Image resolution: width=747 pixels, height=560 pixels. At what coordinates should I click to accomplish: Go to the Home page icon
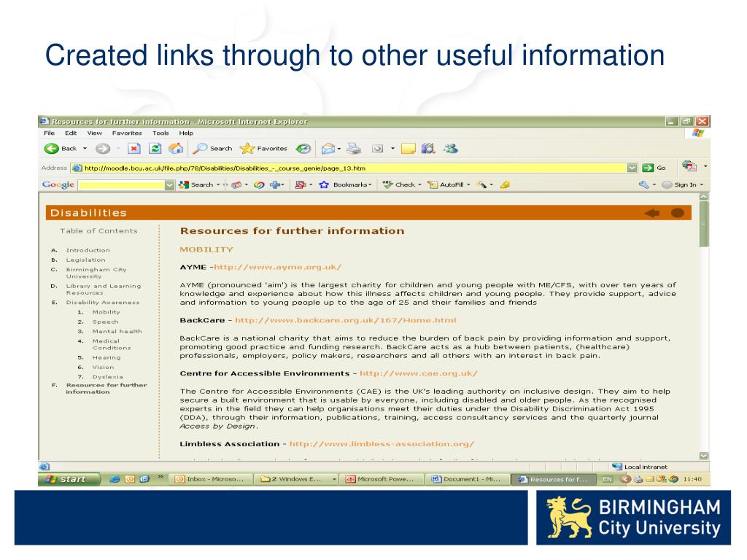point(176,149)
